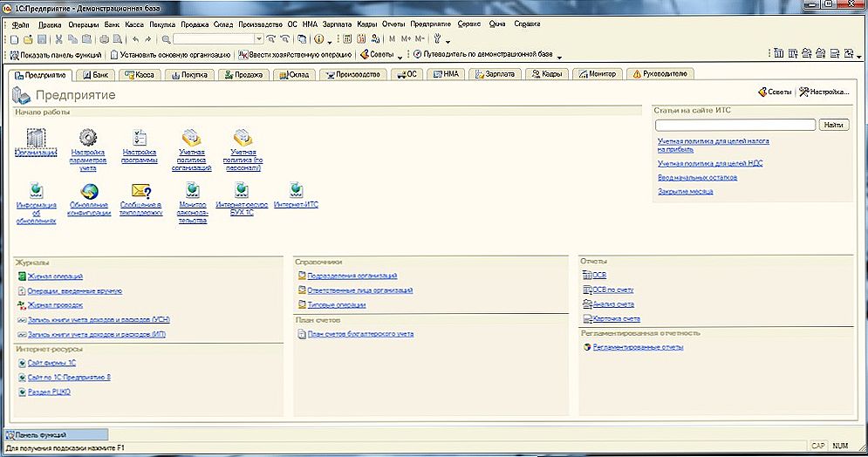The image size is (868, 457).
Task: Click the Copy toolbar icon
Action: pos(72,39)
